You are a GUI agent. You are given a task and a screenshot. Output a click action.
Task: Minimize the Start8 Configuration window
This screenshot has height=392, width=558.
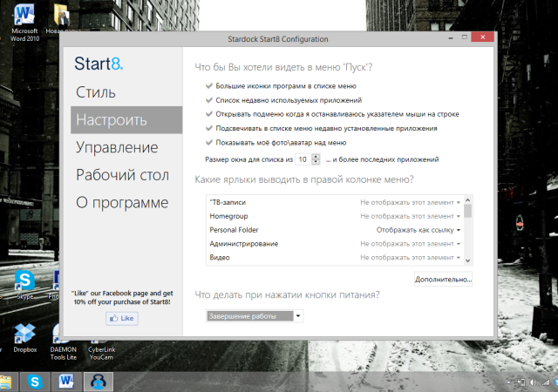point(451,37)
